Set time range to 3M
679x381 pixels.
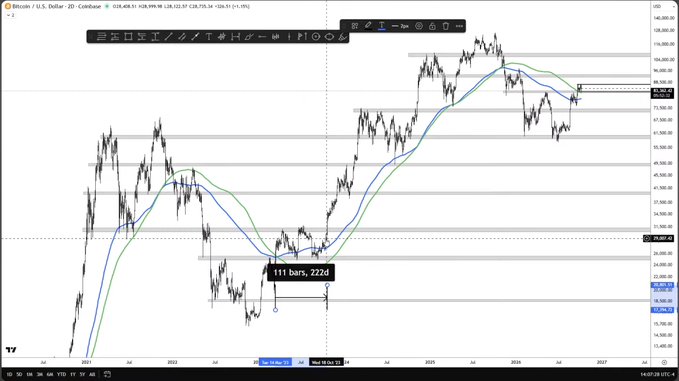click(40, 374)
